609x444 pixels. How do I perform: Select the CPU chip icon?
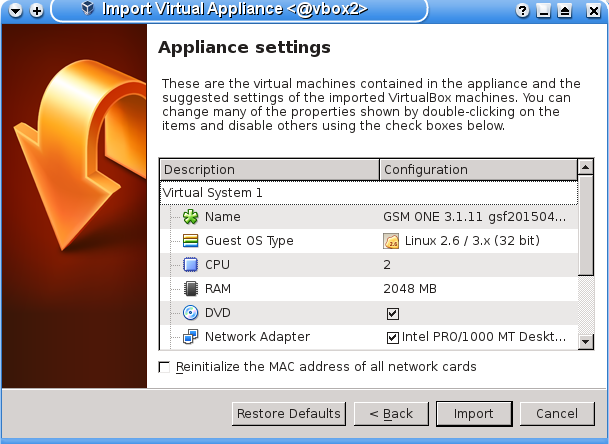(190, 265)
